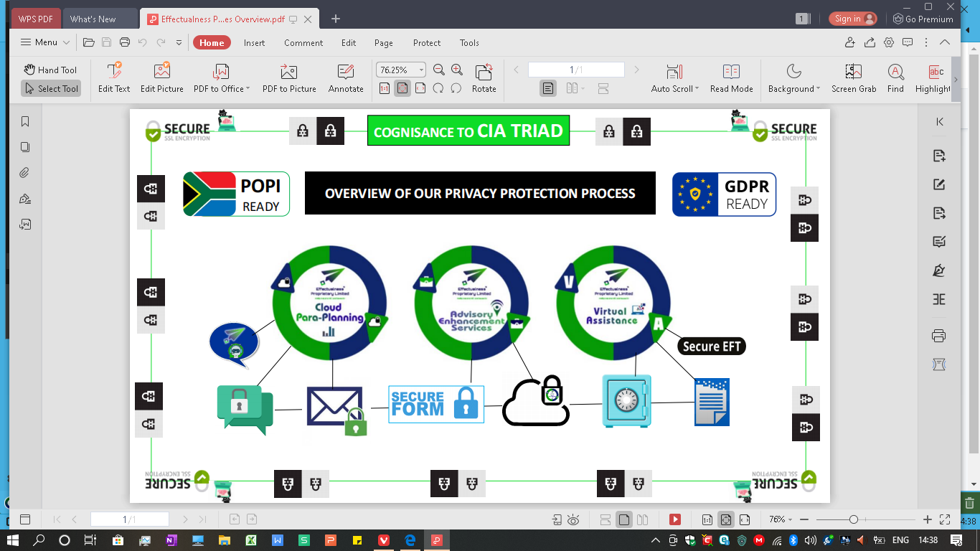Toggle eye protection mode in status bar
The image size is (980, 551).
point(573,519)
